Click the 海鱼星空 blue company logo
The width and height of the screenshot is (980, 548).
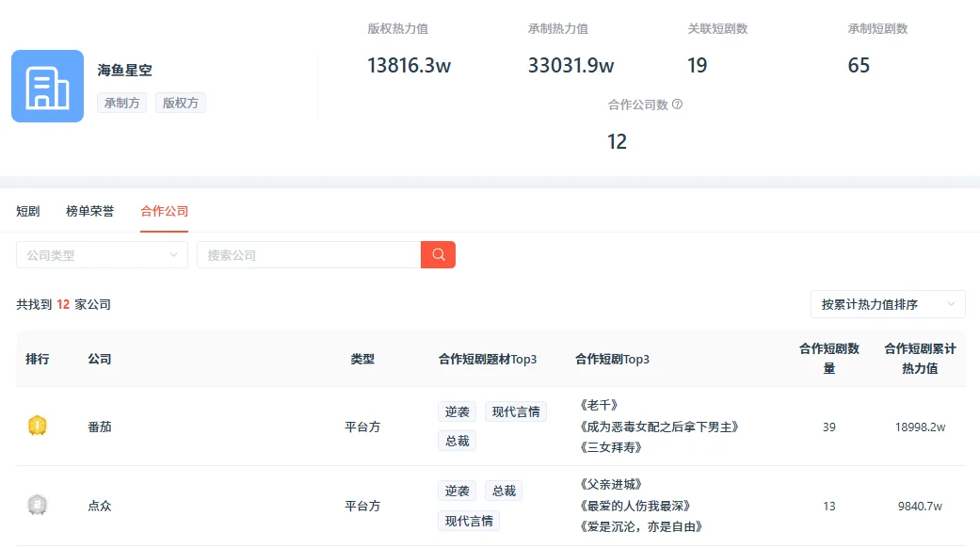coord(47,88)
